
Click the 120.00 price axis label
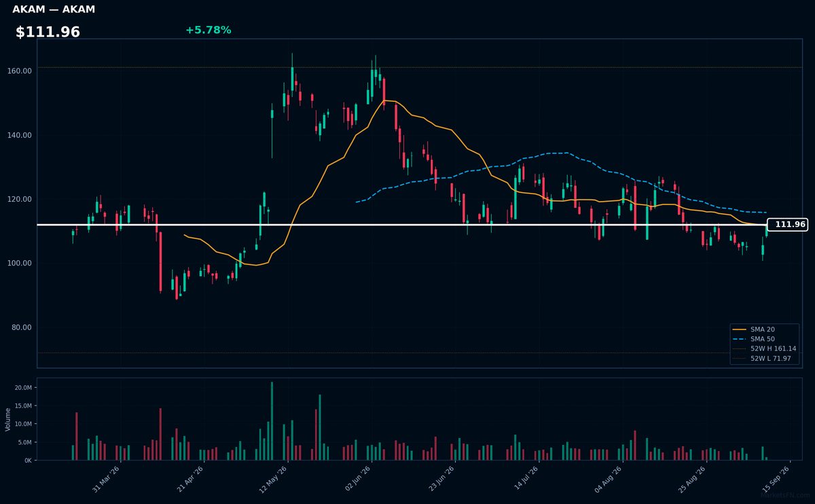(x=20, y=199)
